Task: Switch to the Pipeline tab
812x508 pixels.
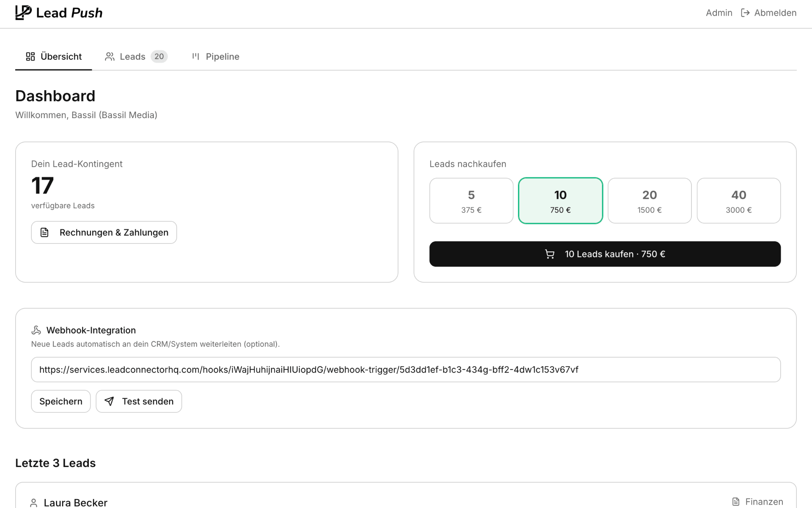Action: [x=216, y=56]
